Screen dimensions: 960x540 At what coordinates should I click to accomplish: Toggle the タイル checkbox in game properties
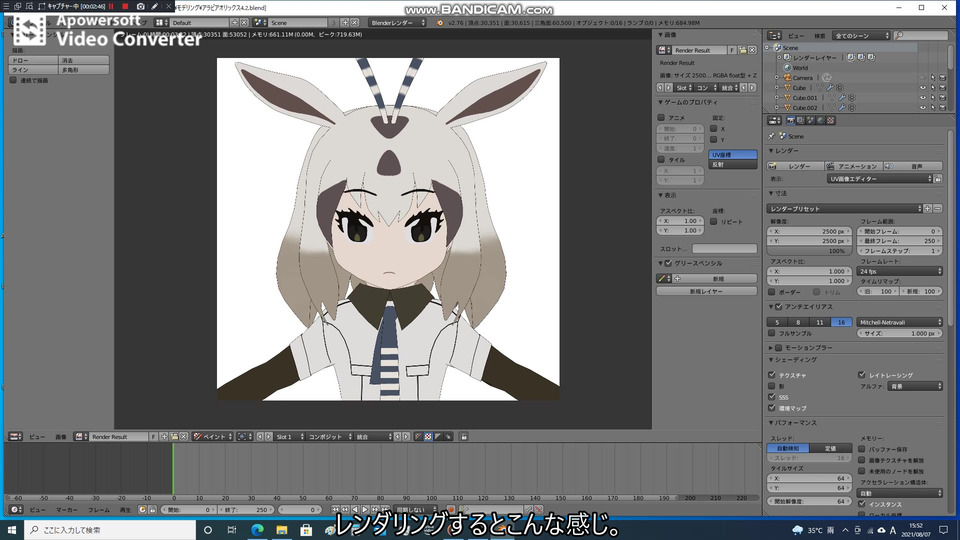tap(661, 159)
